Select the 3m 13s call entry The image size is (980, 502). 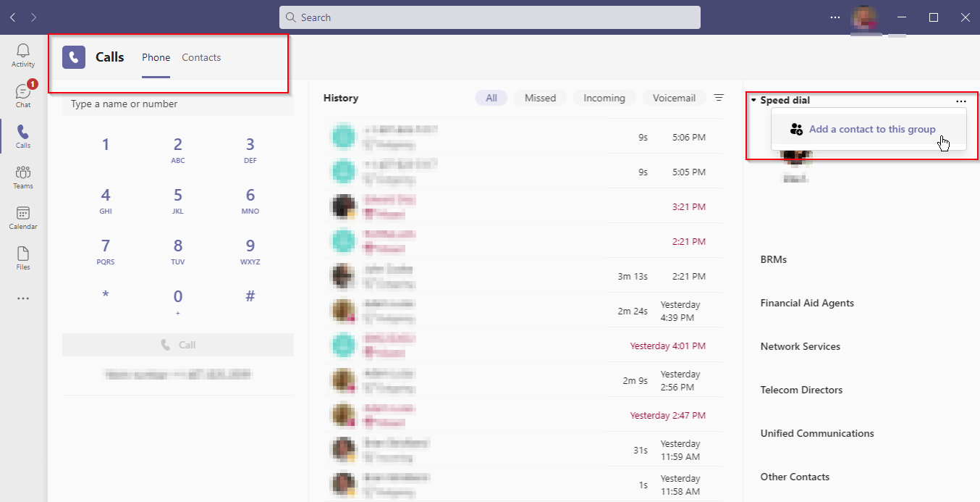click(x=523, y=276)
